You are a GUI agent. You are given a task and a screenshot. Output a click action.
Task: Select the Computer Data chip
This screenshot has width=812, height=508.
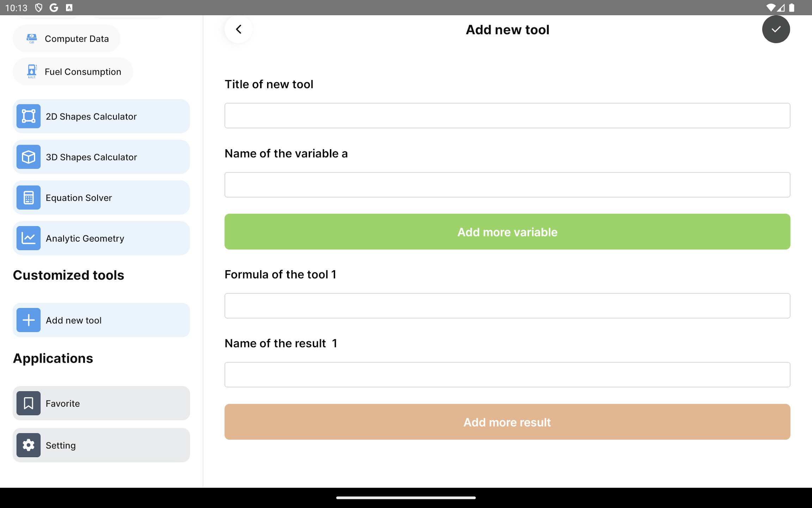(67, 38)
